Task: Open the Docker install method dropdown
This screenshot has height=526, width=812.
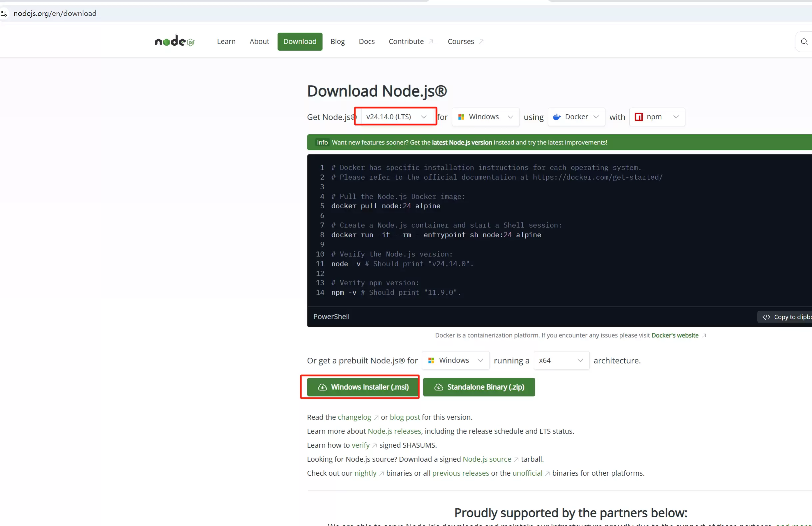Action: pos(576,117)
